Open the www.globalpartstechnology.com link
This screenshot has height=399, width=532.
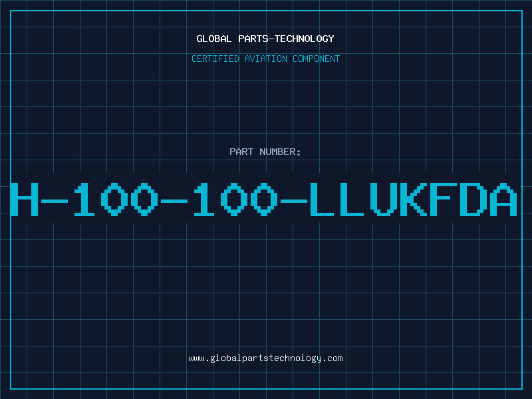pos(265,358)
